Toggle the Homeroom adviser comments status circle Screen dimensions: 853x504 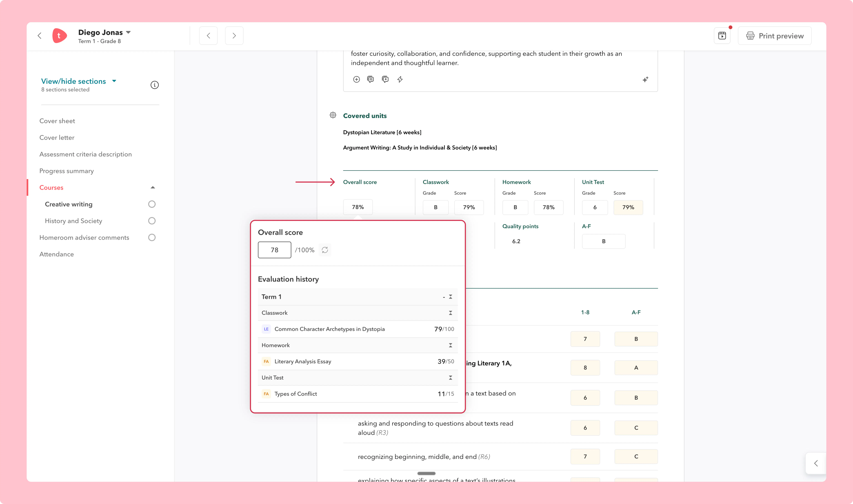(x=152, y=237)
